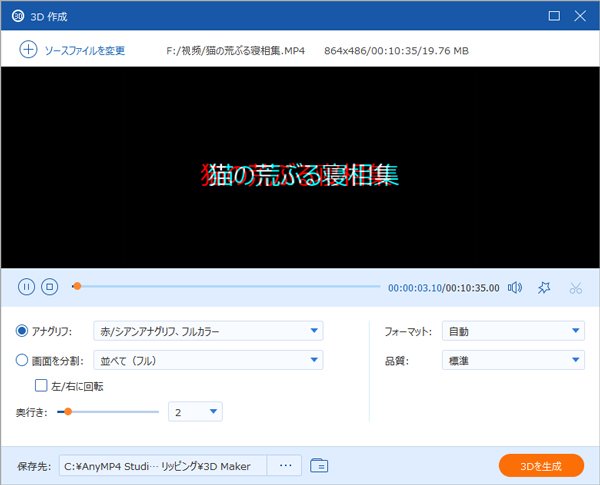Enable the 左/右に回転 checkbox
Image resolution: width=600 pixels, height=485 pixels.
41,385
